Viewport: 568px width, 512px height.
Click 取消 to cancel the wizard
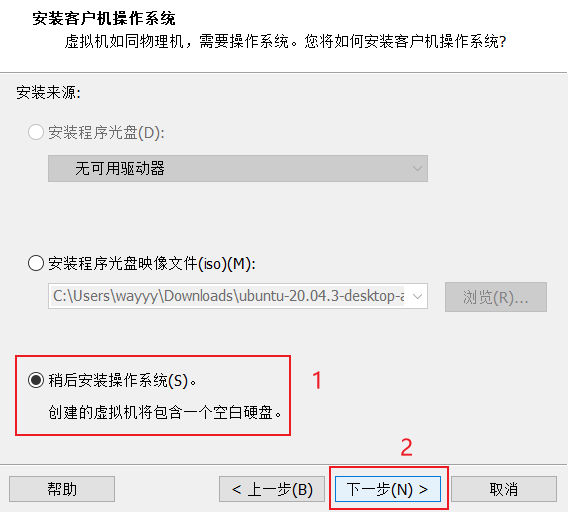[504, 489]
